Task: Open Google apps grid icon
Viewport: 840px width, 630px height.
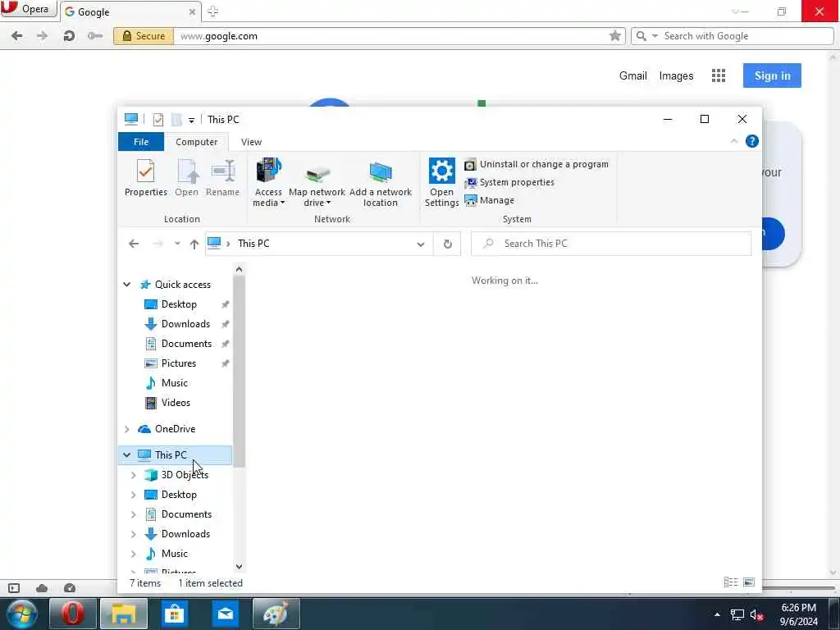Action: coord(719,75)
